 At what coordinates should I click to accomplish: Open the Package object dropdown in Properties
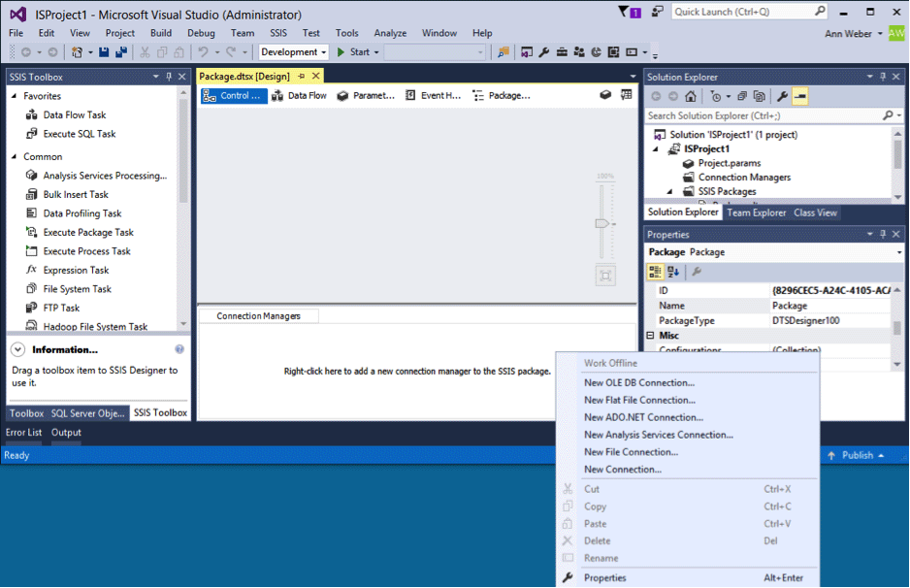pyautogui.click(x=899, y=252)
